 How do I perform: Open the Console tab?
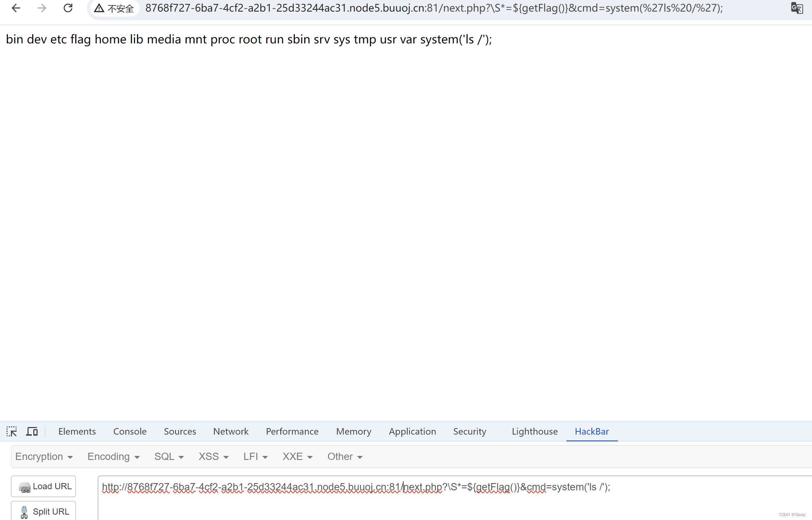coord(130,431)
